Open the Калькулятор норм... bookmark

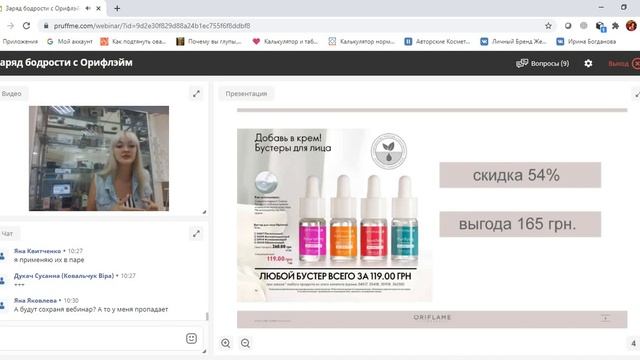point(362,42)
